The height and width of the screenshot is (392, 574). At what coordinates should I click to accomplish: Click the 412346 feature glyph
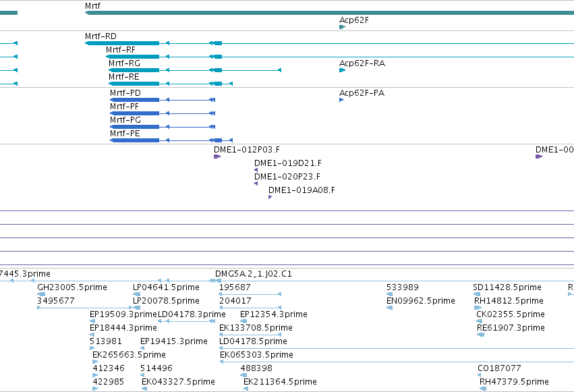(x=95, y=375)
